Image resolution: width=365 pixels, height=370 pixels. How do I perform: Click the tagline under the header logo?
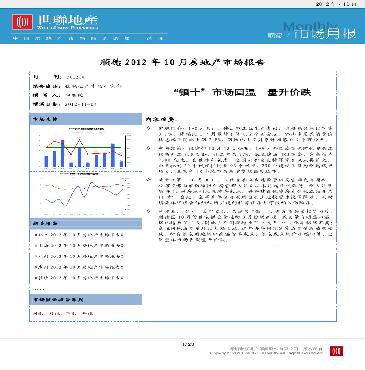(x=88, y=38)
